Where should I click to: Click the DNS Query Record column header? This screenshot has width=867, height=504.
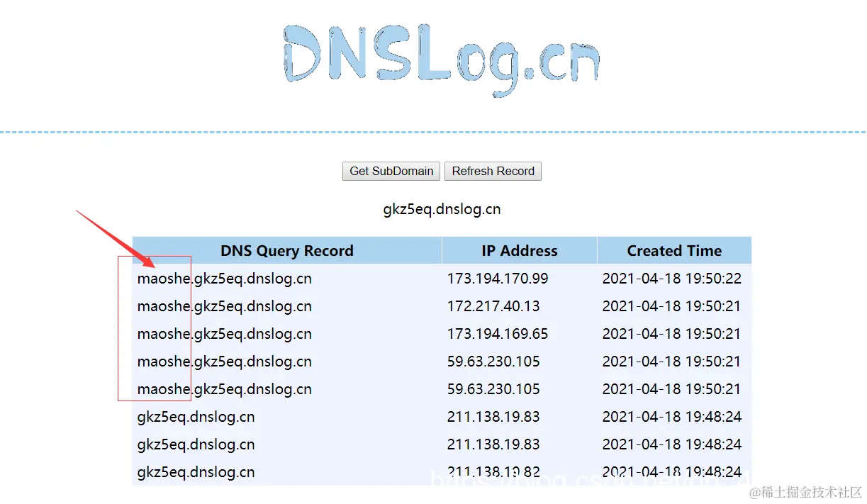pos(287,250)
